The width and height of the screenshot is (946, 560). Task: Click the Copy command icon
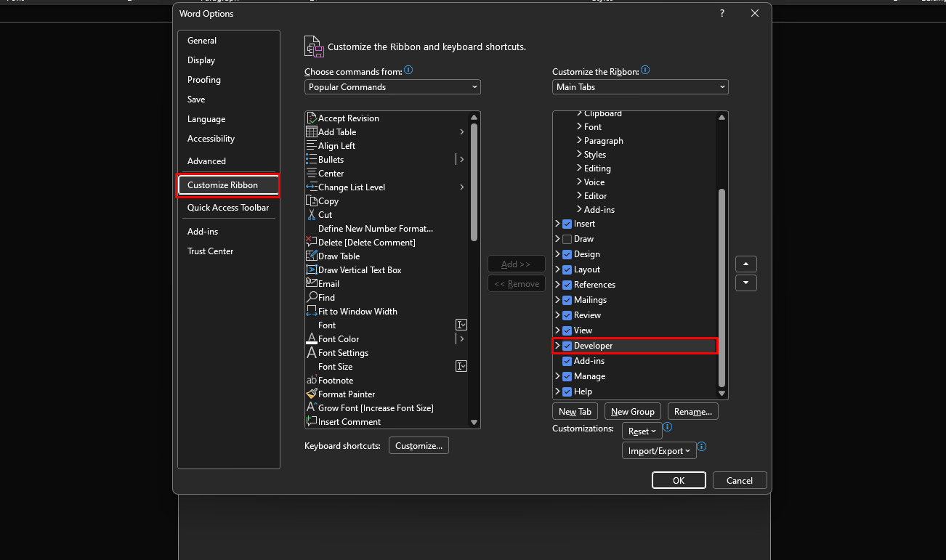pos(312,200)
